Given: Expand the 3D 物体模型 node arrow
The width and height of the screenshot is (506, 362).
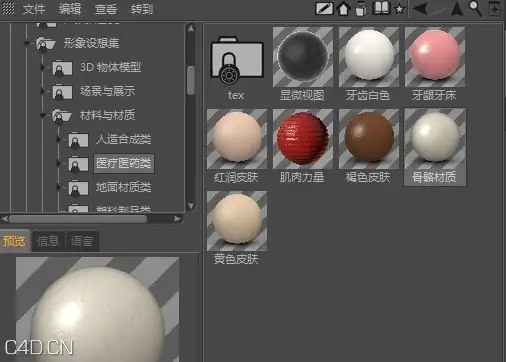Looking at the screenshot, I should click(x=42, y=67).
